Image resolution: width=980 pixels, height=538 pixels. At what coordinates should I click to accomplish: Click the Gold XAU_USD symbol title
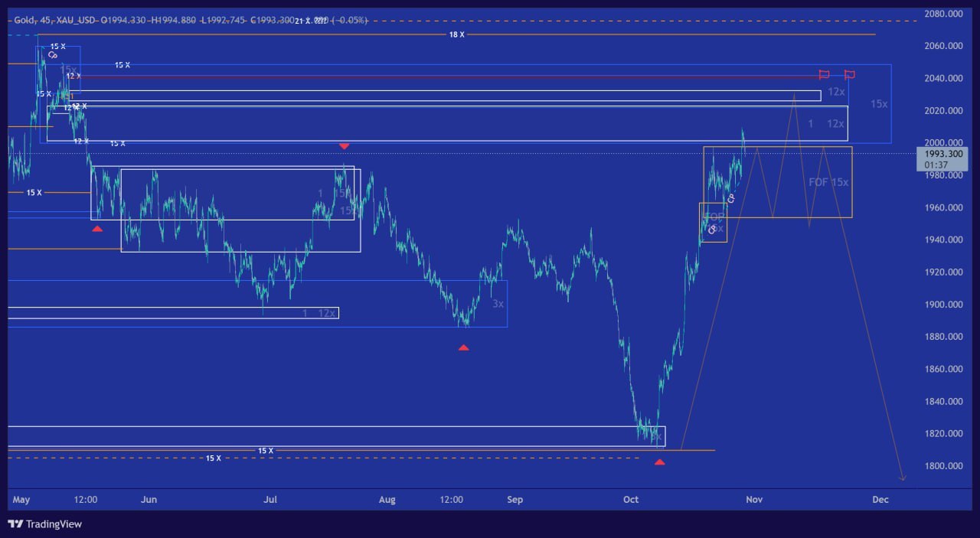[x=52, y=20]
